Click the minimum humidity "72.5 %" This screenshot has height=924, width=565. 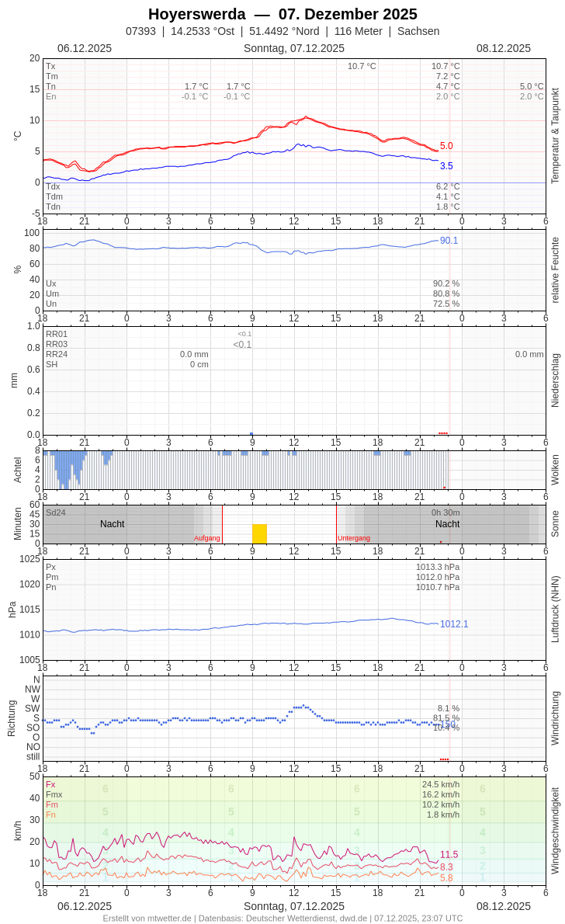tap(446, 304)
